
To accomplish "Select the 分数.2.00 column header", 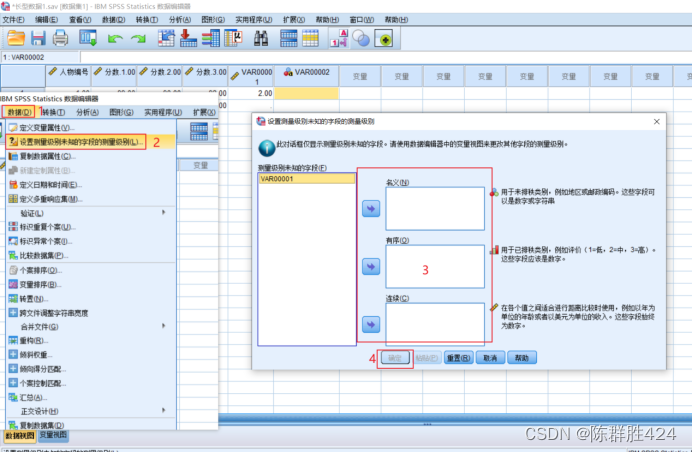I will coord(159,76).
